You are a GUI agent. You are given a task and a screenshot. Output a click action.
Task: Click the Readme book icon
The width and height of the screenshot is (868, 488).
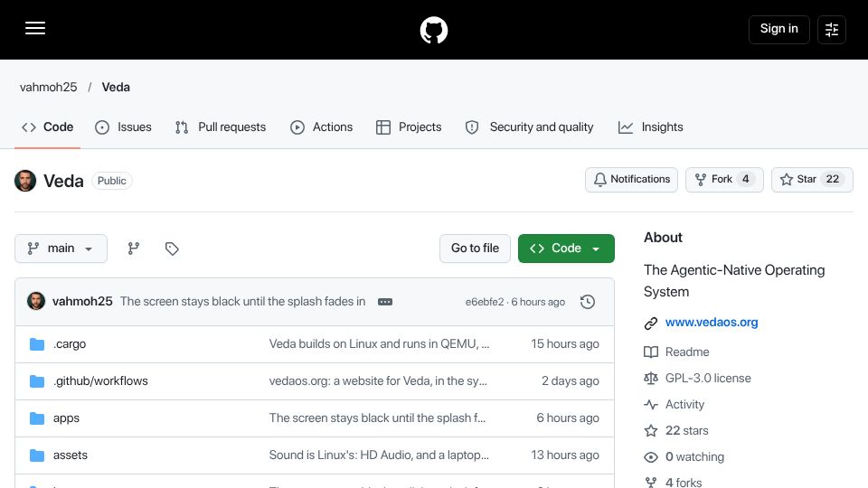pos(651,352)
